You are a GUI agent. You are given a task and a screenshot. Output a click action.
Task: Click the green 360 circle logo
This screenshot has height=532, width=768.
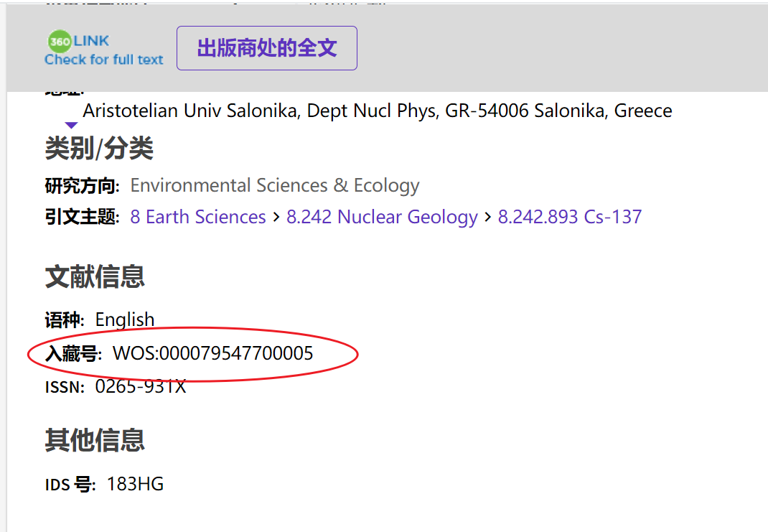click(x=60, y=41)
